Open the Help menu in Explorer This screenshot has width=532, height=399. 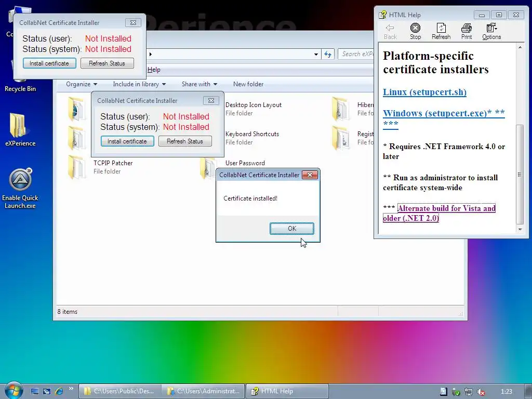[x=154, y=70]
